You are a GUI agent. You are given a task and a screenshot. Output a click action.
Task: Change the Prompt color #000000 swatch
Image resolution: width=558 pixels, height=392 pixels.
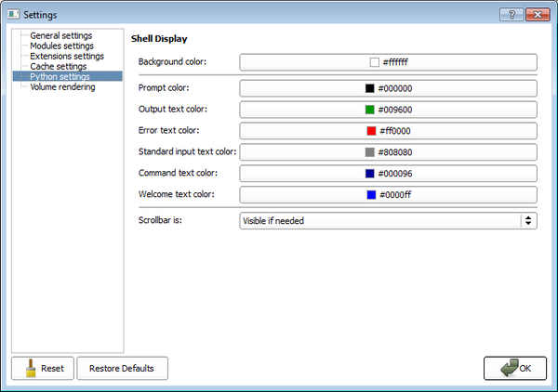(x=388, y=89)
